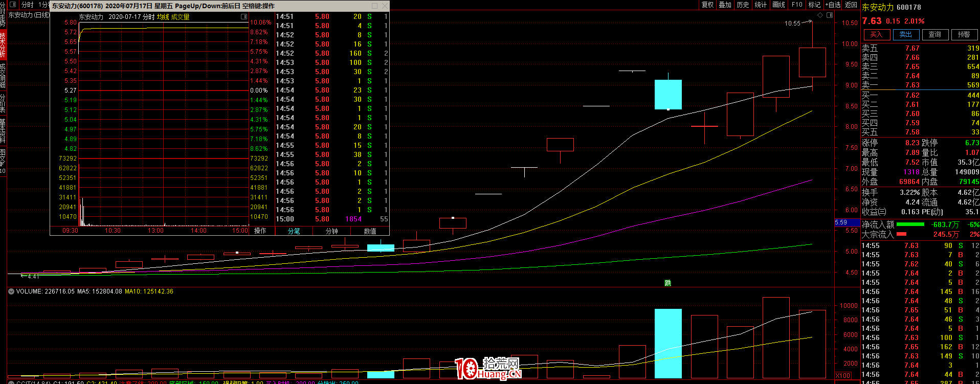The image size is (980, 384).
Task: Click the 5.59 highlighted price on axis
Action: point(847,222)
